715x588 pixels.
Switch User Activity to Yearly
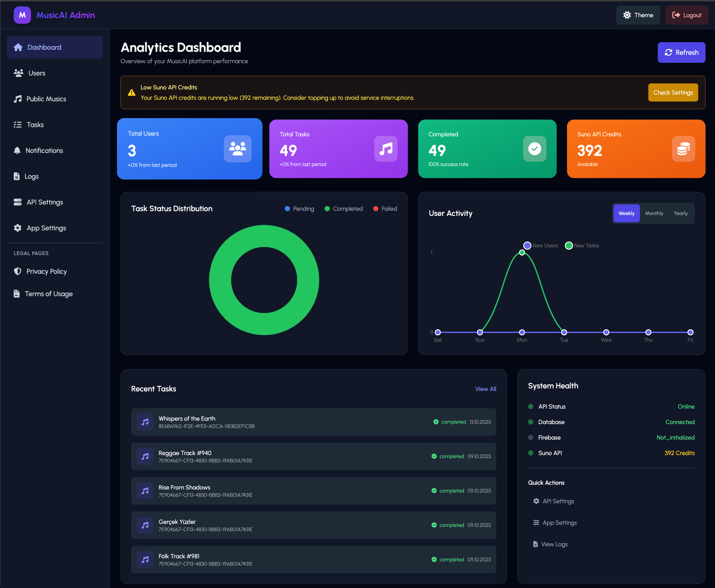[680, 213]
